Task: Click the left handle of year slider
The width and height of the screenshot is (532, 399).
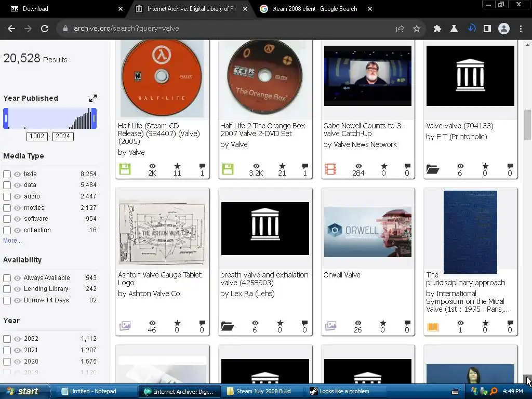Action: click(6, 118)
